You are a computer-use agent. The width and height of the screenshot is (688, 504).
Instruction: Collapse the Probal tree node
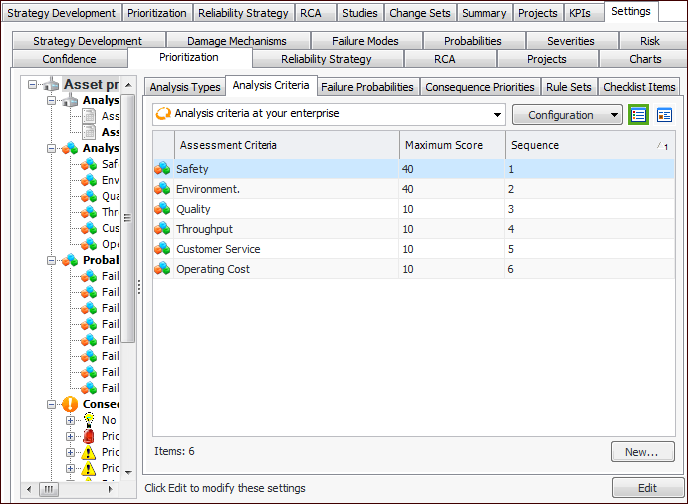51,260
